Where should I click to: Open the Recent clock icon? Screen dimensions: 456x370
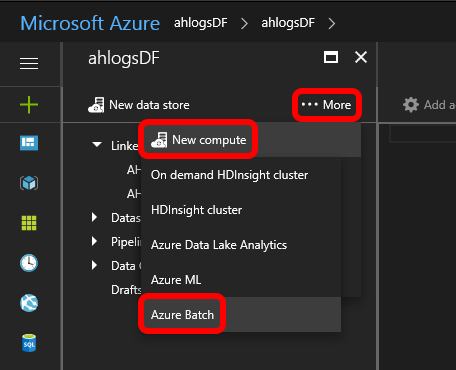[29, 263]
